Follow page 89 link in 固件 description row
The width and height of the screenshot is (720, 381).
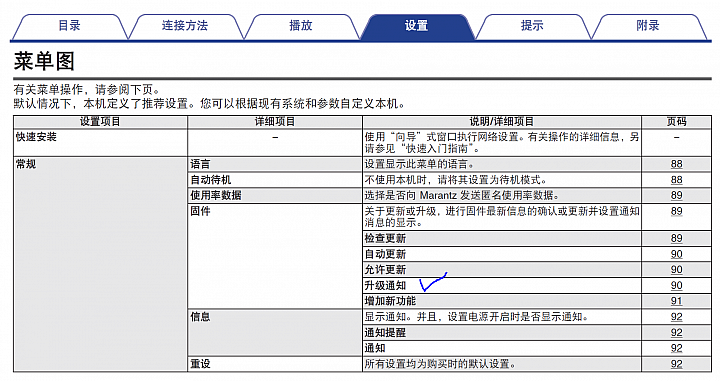[676, 211]
